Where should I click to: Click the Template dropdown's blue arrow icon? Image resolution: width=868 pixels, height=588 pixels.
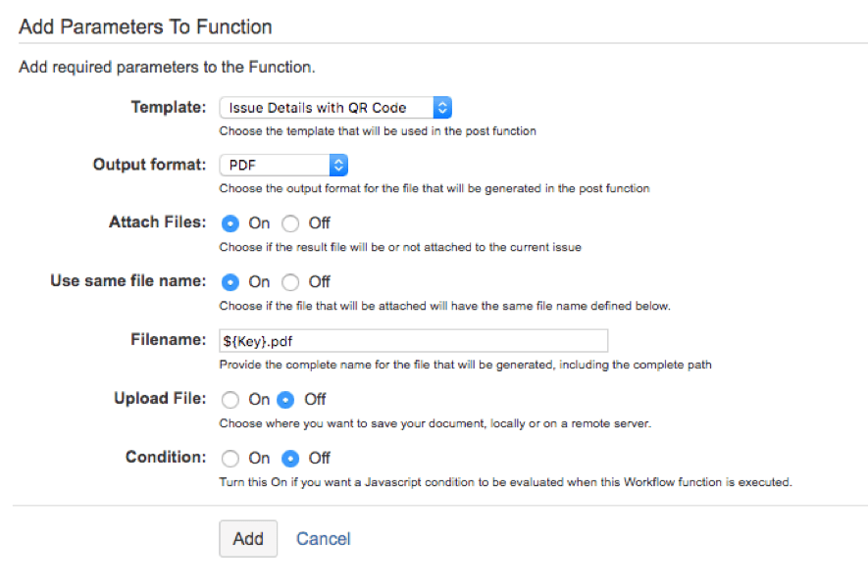pos(442,108)
